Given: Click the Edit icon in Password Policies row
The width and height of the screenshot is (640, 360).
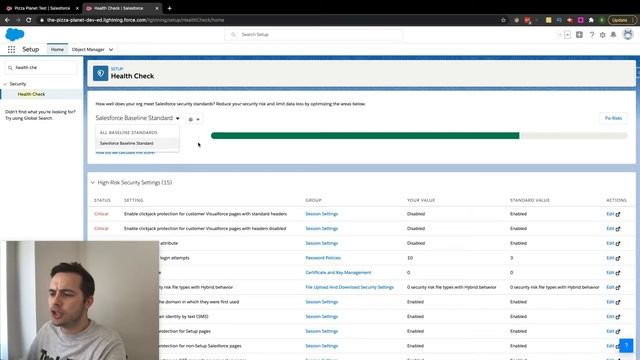Looking at the screenshot, I should tap(613, 258).
